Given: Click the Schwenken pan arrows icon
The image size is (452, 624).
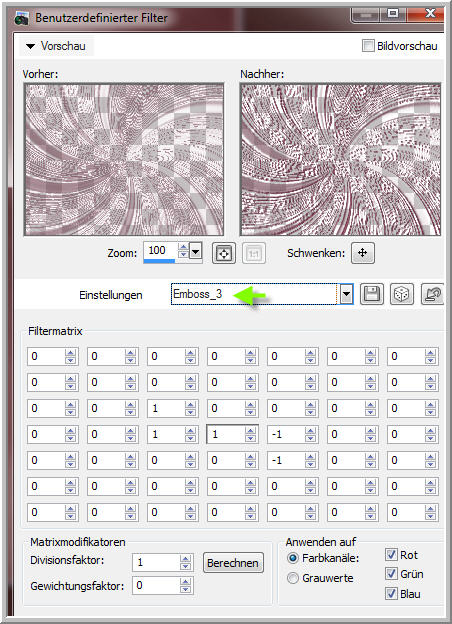Looking at the screenshot, I should point(362,253).
